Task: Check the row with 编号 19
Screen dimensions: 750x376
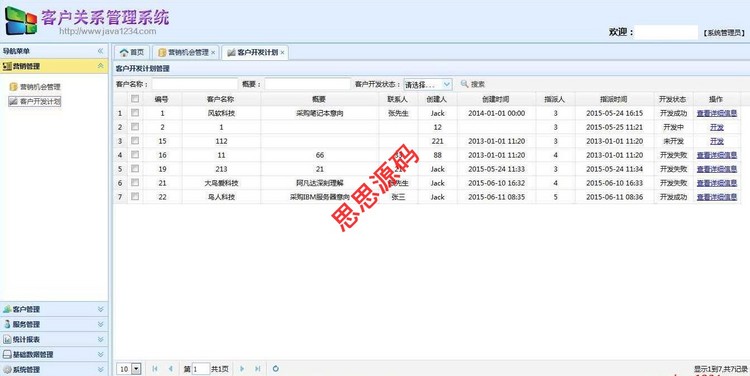Action: pyautogui.click(x=135, y=168)
